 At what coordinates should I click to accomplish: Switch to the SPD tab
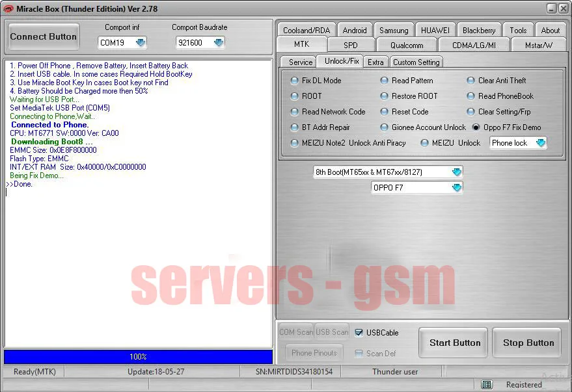[x=351, y=45]
